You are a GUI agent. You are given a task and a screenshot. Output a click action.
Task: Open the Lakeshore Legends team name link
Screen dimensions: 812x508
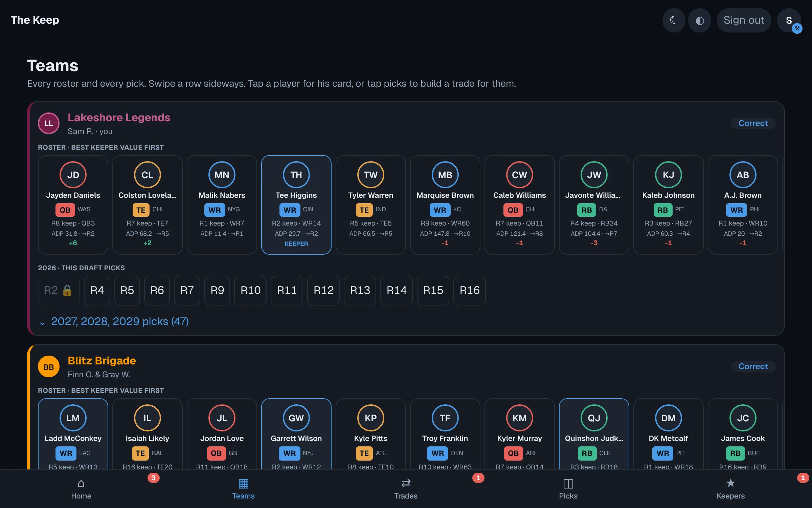tap(119, 117)
